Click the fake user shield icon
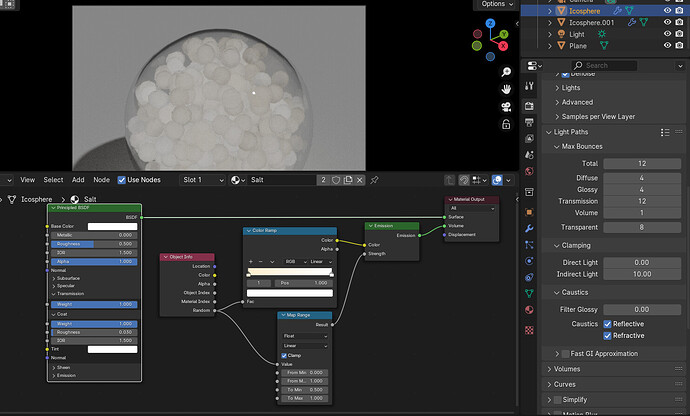Viewport: 690px width, 416px height. click(x=336, y=180)
